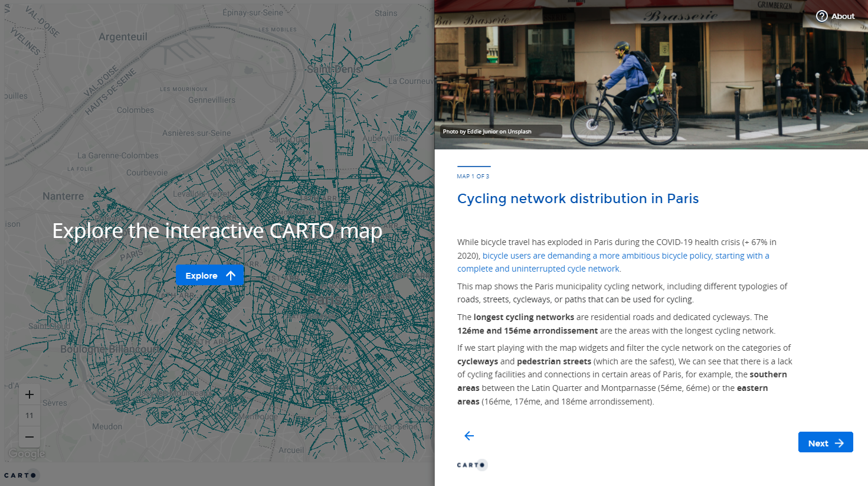Go back using the left arrow

[x=469, y=436]
